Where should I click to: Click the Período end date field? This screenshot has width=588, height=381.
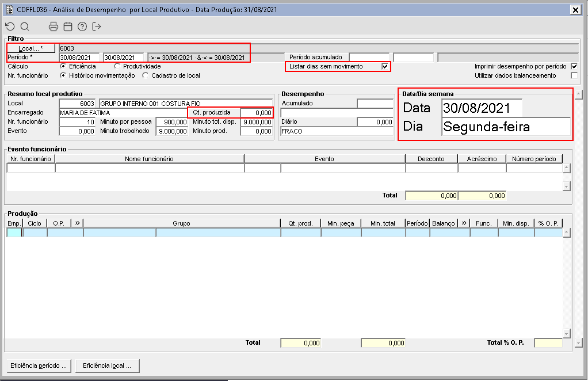pos(123,58)
